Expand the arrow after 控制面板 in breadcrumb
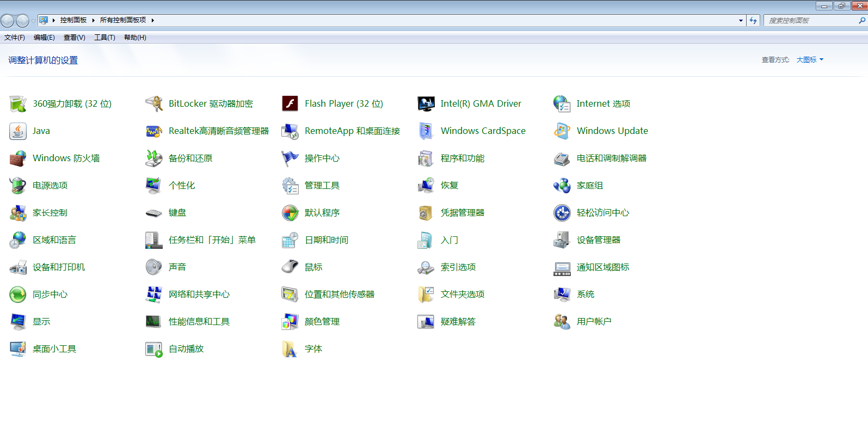This screenshot has width=868, height=422. click(x=94, y=20)
